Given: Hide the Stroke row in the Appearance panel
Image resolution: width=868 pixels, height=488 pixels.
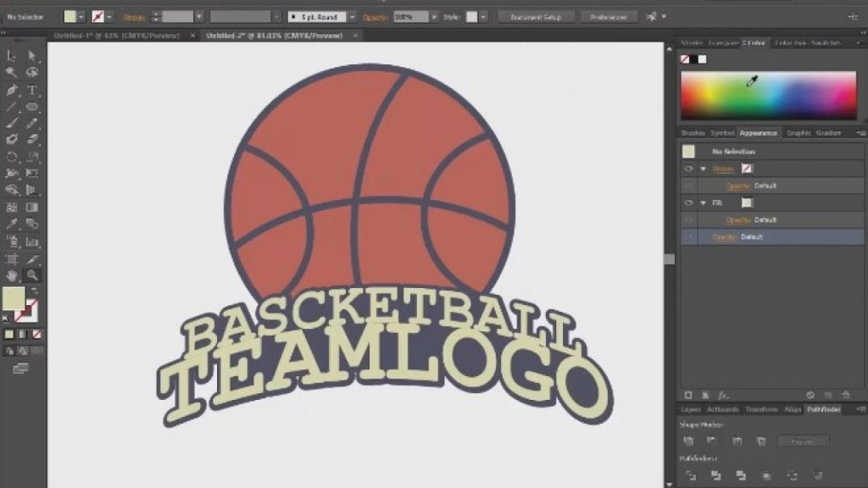Looking at the screenshot, I should (688, 169).
